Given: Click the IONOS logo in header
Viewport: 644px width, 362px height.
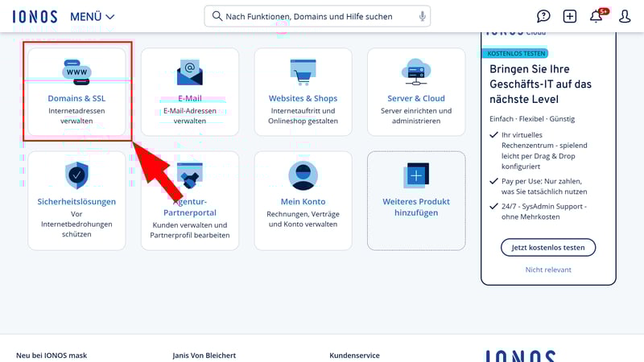Looking at the screenshot, I should click(35, 16).
